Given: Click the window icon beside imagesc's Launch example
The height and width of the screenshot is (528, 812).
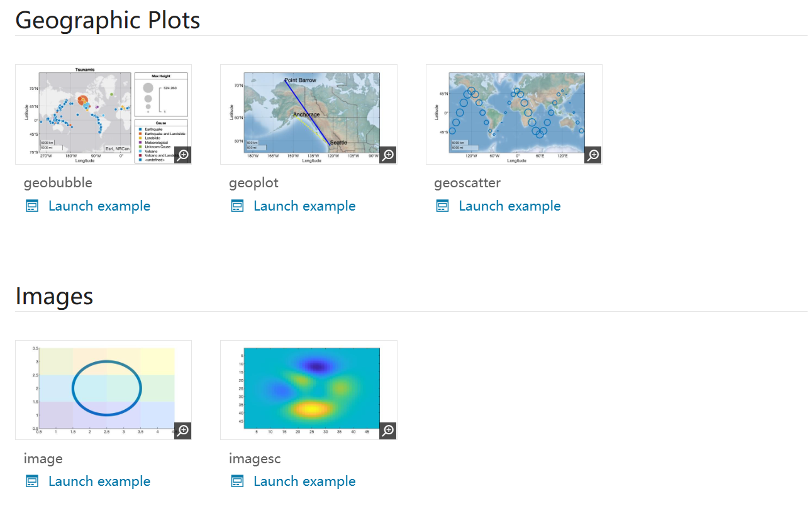Looking at the screenshot, I should (237, 481).
